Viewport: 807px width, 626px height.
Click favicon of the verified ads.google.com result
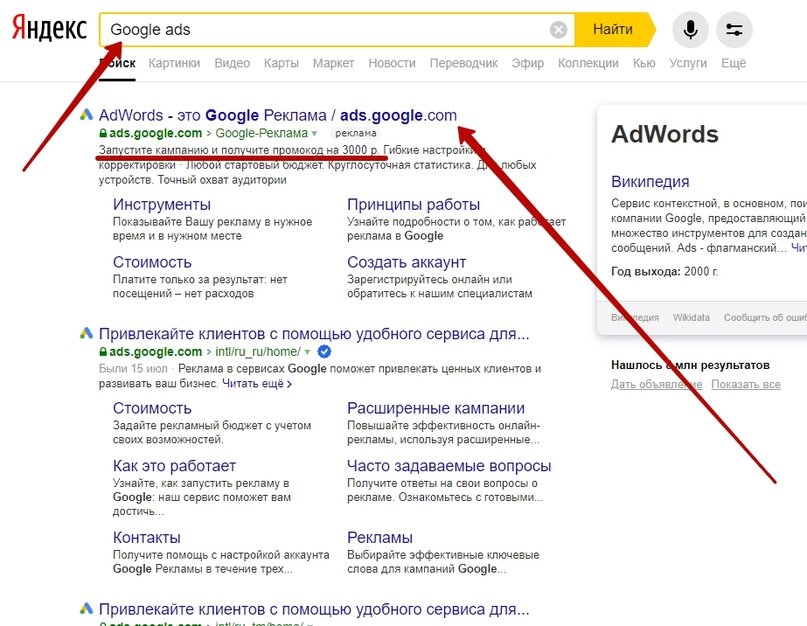tap(86, 334)
